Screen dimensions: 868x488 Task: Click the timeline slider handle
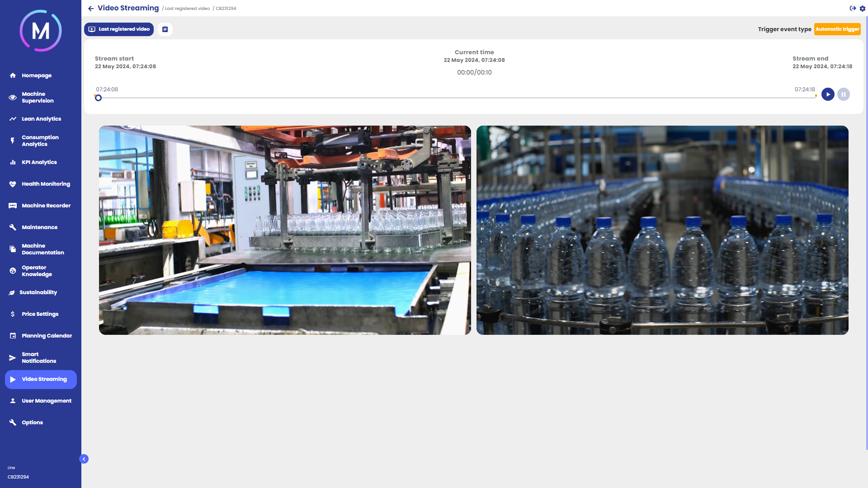(x=98, y=98)
